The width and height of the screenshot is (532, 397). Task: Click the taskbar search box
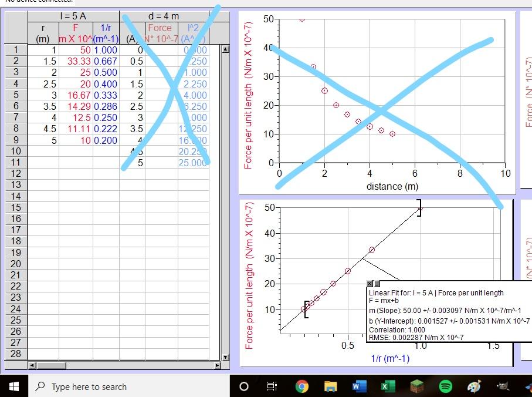[88, 386]
